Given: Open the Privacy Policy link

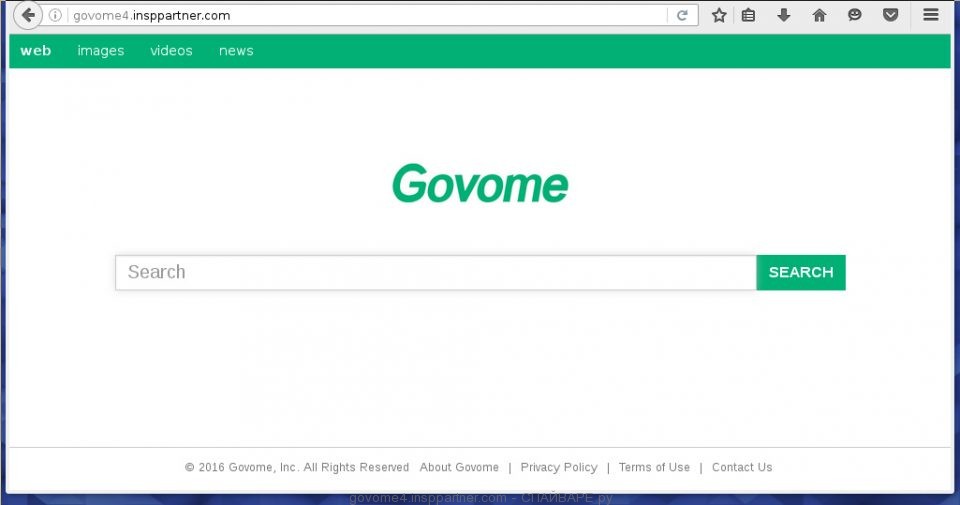Looking at the screenshot, I should coord(558,467).
